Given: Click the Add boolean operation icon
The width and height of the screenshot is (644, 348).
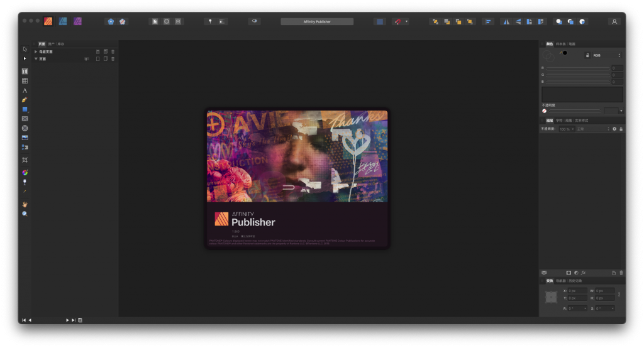Looking at the screenshot, I should tap(559, 22).
